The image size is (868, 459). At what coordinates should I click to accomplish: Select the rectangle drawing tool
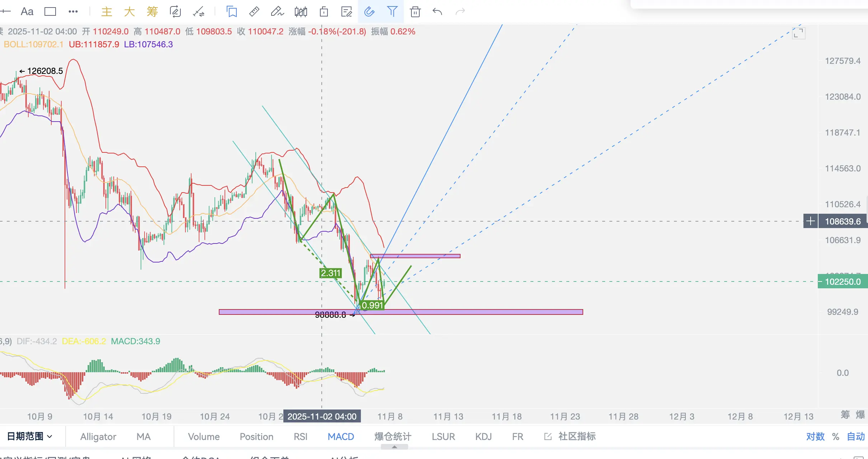(50, 12)
